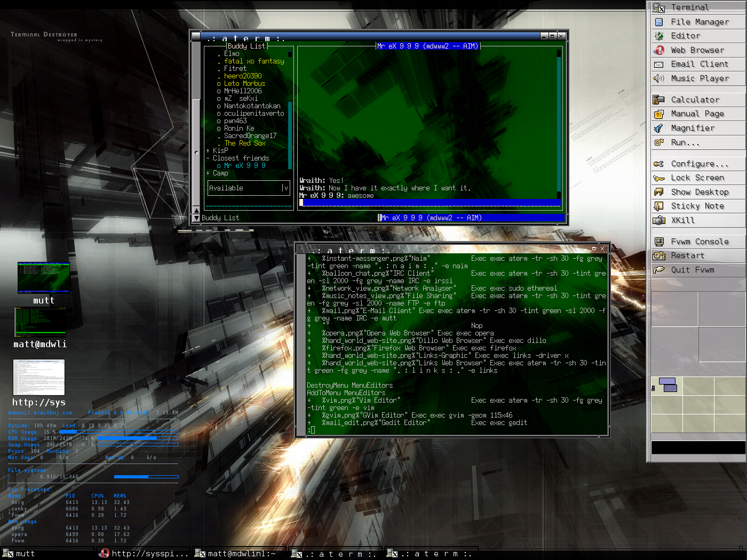The height and width of the screenshot is (560, 747).
Task: Select the Magnifier icon
Action: point(659,128)
